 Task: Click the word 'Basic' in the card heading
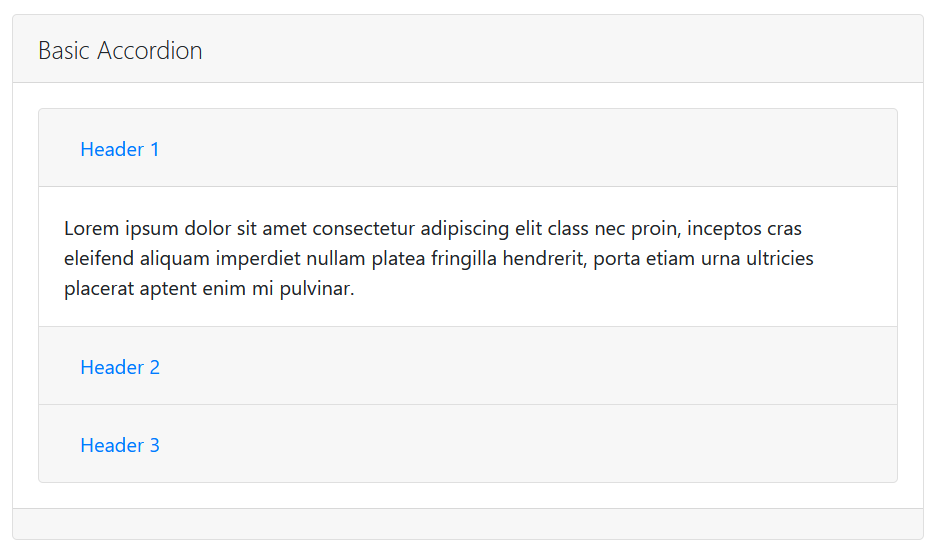(x=64, y=50)
